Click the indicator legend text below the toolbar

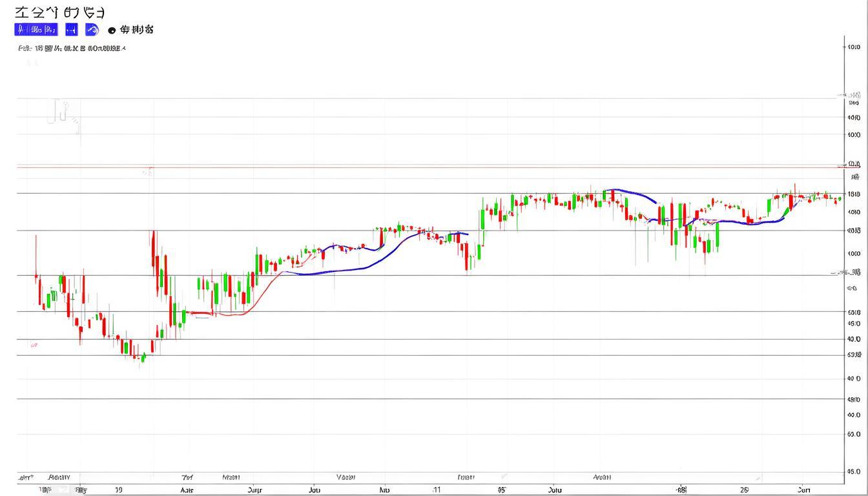tap(71, 48)
